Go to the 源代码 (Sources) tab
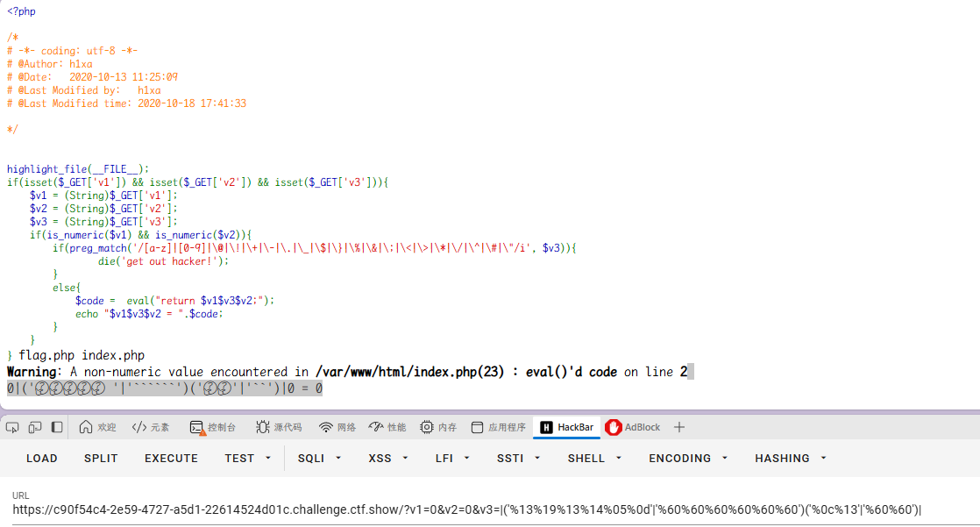 pyautogui.click(x=279, y=428)
